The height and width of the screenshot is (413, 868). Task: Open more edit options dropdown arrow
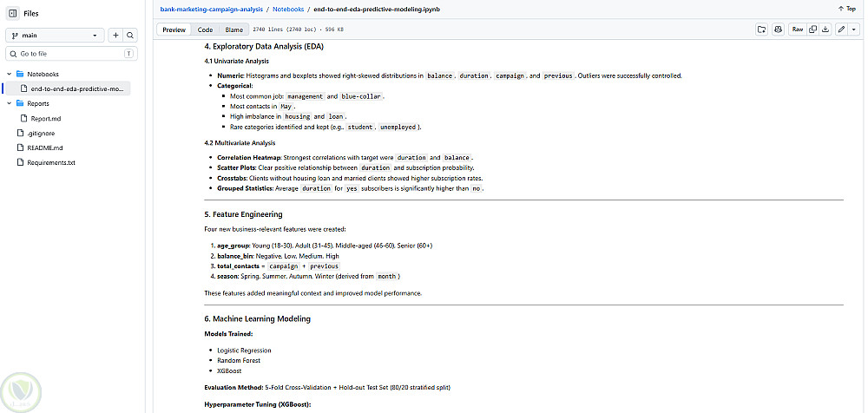(x=854, y=29)
